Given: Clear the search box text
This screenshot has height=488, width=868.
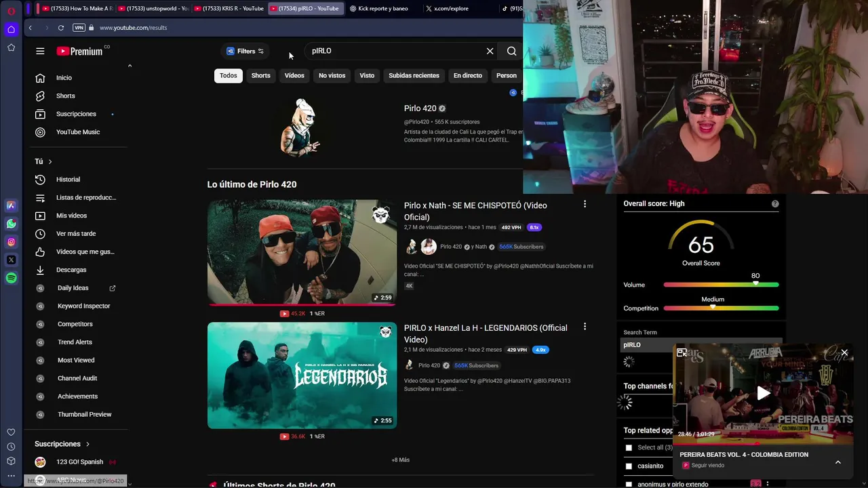Looking at the screenshot, I should tap(490, 51).
